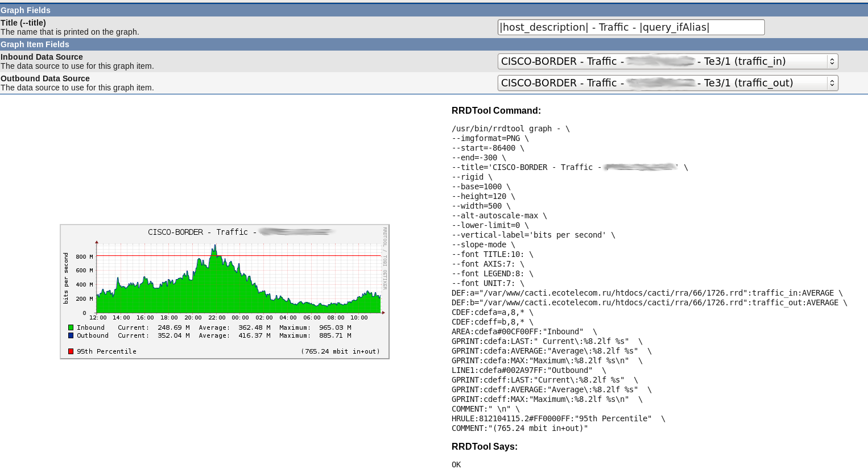Click the '--start=-86400' command line
The image size is (868, 473).
tap(488, 148)
